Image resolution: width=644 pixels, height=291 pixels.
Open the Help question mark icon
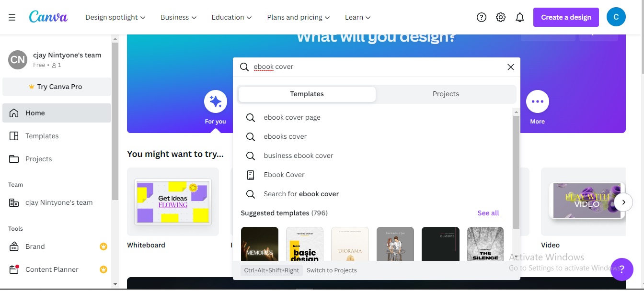coord(482,17)
